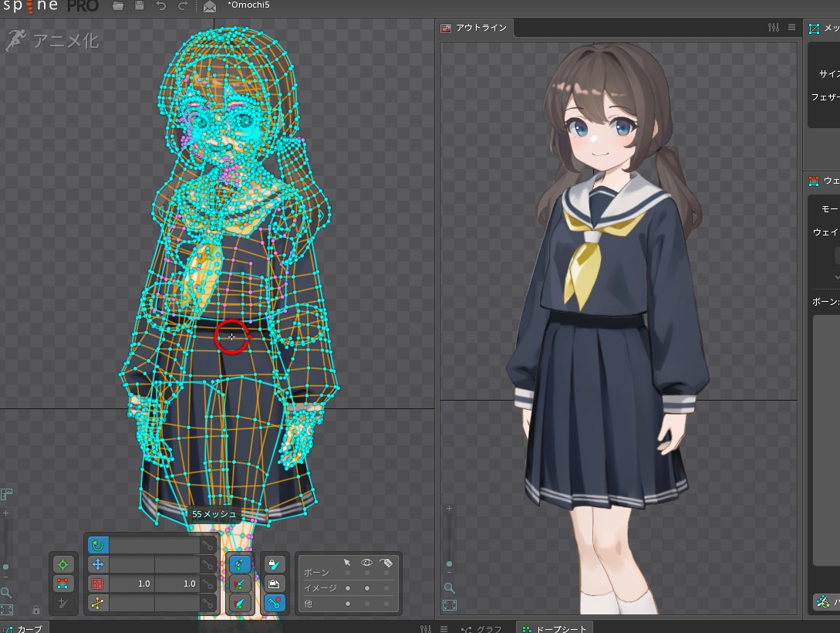This screenshot has height=633, width=840.
Task: Select the Create bone tool icon
Action: pos(62,603)
